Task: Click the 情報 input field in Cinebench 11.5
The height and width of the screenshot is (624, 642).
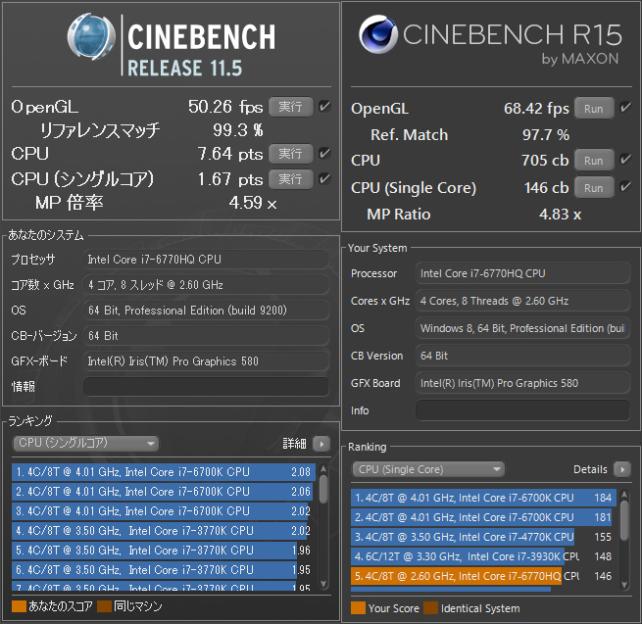Action: (x=206, y=387)
